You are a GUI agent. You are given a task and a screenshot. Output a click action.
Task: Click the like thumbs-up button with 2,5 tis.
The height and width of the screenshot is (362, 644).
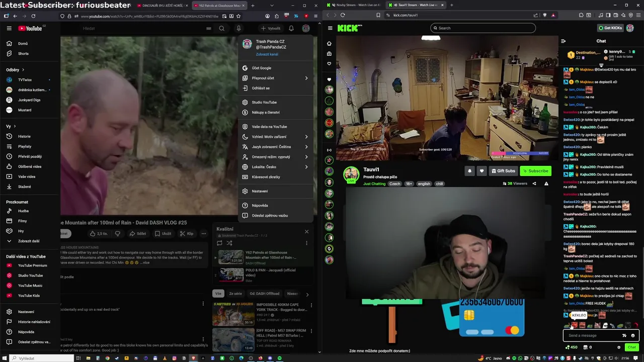[x=99, y=233]
